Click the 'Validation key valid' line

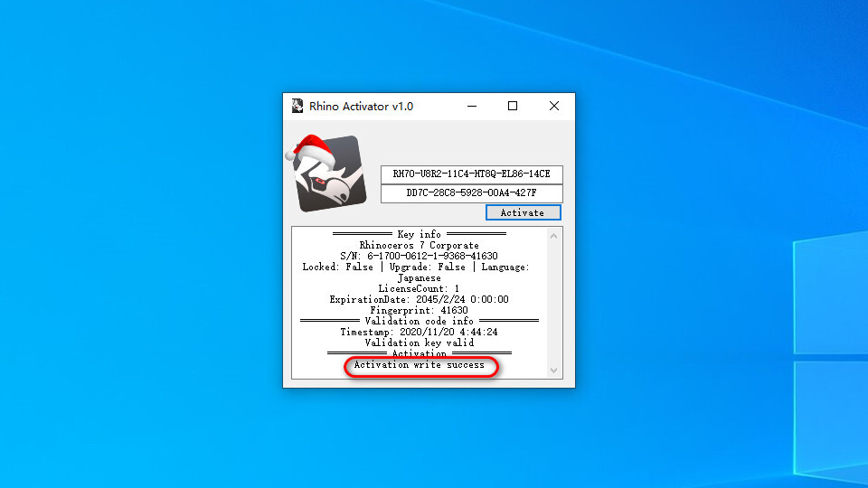point(419,343)
